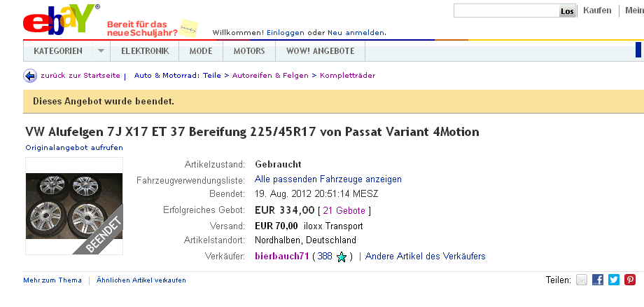Screen dimensions: 644x307
Task: Share listing via email envelope icon
Action: tap(582, 280)
